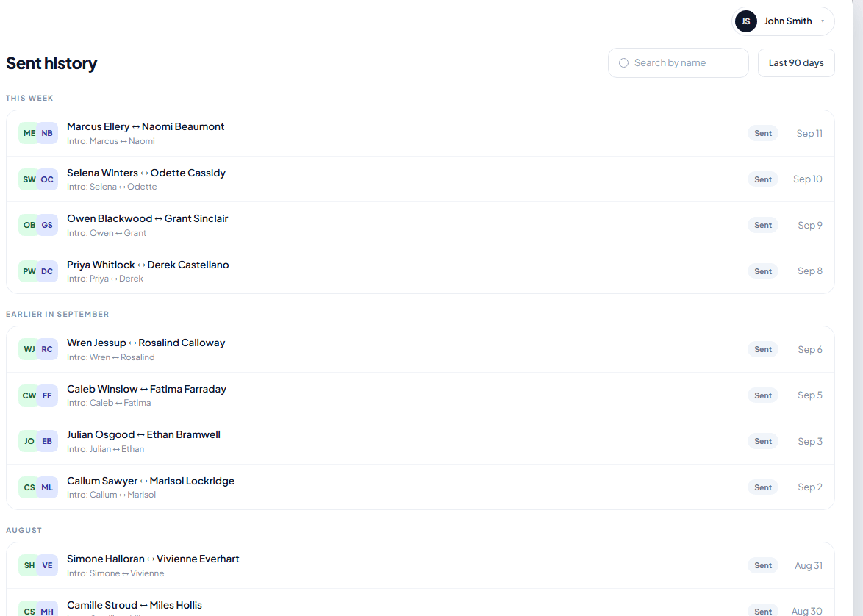The width and height of the screenshot is (863, 616).
Task: Select Camille Stroud ↔ Miles Hollis row title
Action: (135, 606)
